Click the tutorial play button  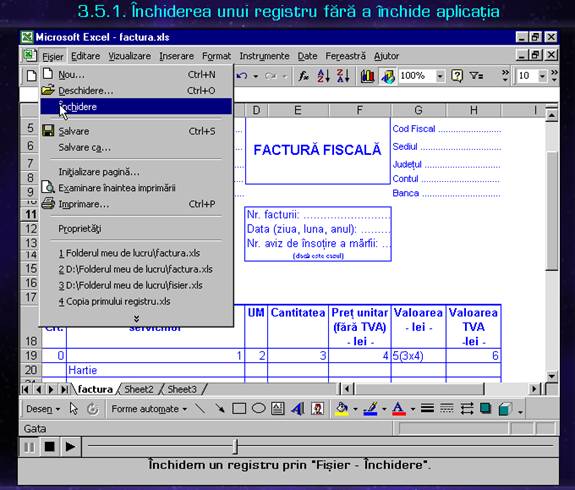pyautogui.click(x=70, y=447)
